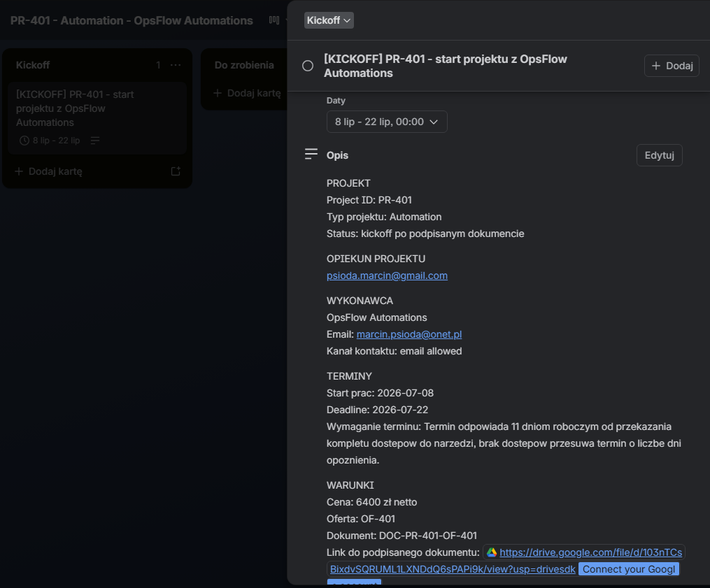710x588 pixels.
Task: Click the Google Drive icon beside link
Action: coord(491,553)
